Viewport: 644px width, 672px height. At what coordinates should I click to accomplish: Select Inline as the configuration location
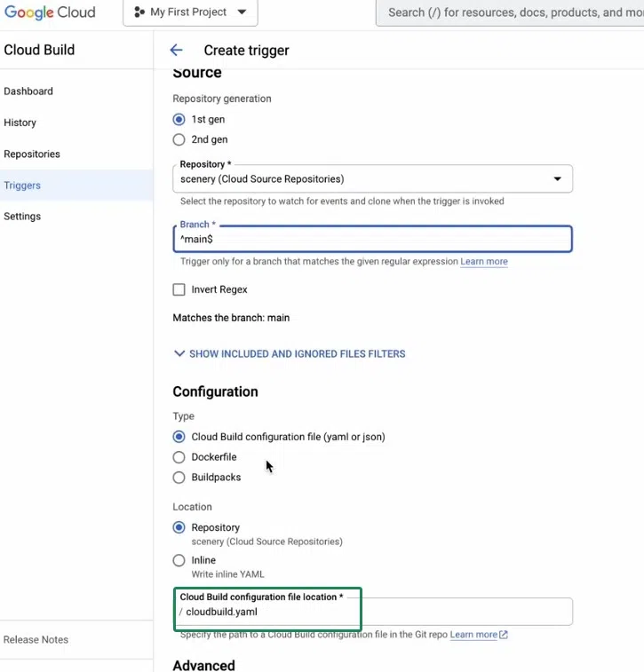click(179, 560)
